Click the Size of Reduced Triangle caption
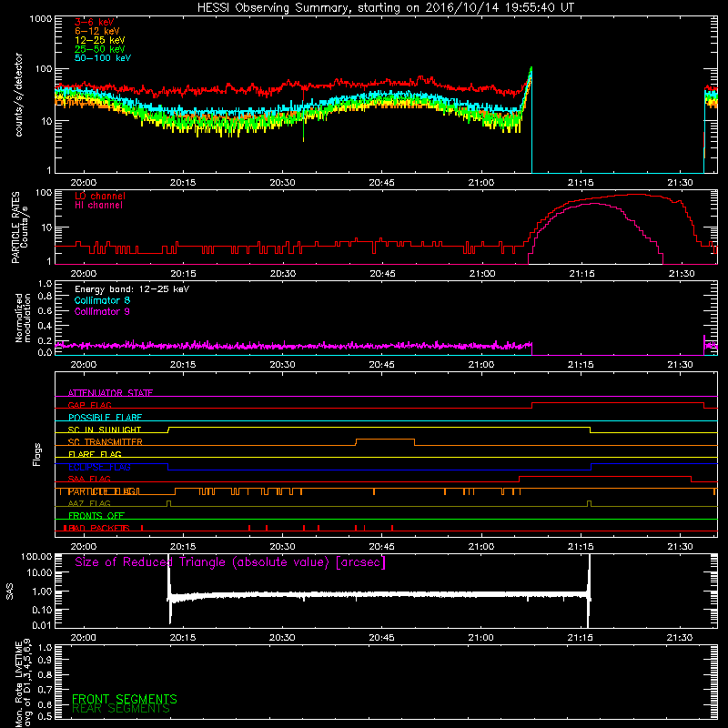Image resolution: width=728 pixels, height=728 pixels. pyautogui.click(x=230, y=562)
